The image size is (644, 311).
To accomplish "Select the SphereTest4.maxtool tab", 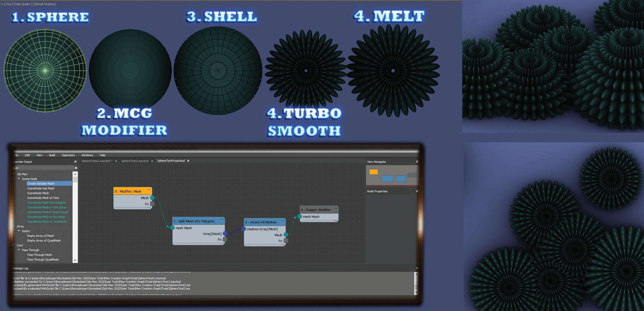I will coord(171,161).
